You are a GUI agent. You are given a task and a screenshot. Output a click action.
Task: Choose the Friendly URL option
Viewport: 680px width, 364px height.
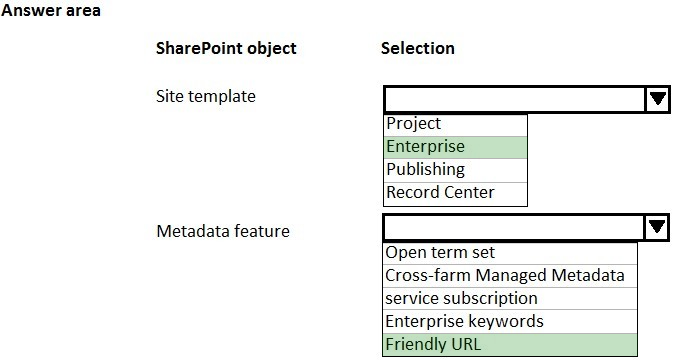pyautogui.click(x=510, y=344)
